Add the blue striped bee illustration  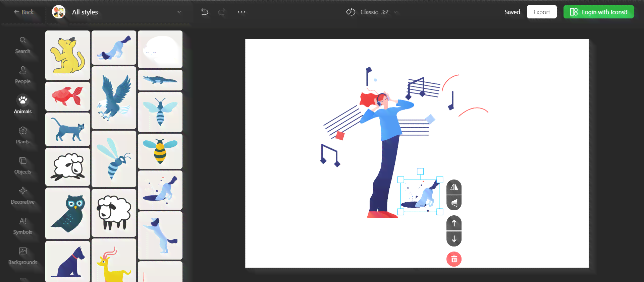coord(160,112)
